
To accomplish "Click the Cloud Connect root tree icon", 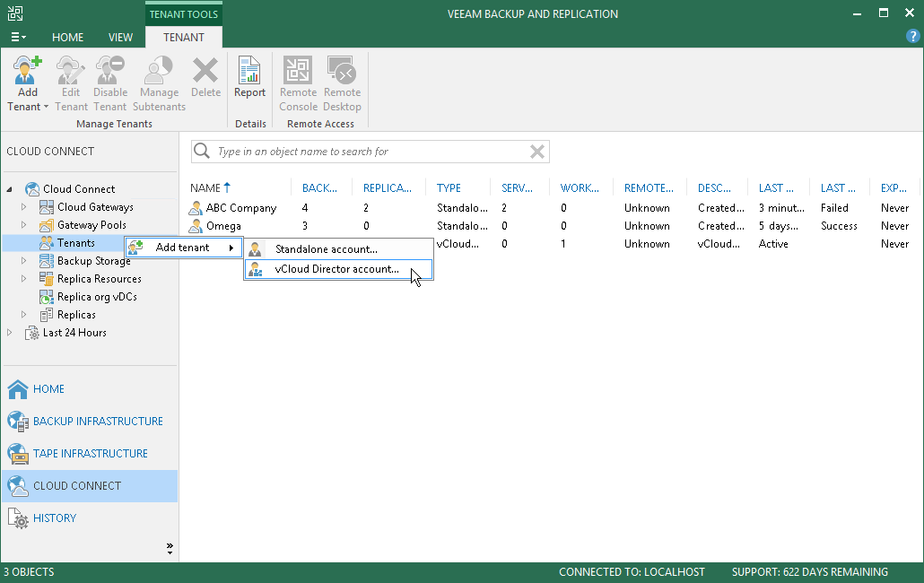I will point(32,189).
